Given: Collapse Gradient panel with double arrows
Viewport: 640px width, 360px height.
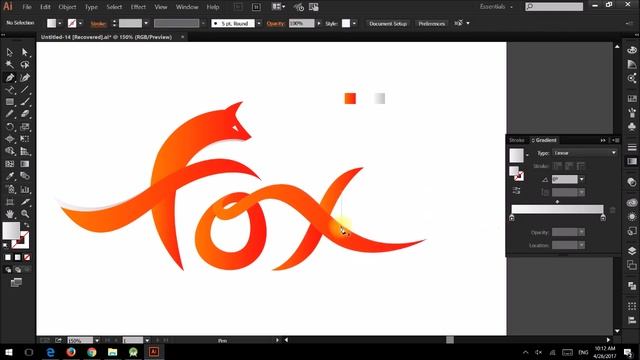Looking at the screenshot, I should pyautogui.click(x=603, y=140).
